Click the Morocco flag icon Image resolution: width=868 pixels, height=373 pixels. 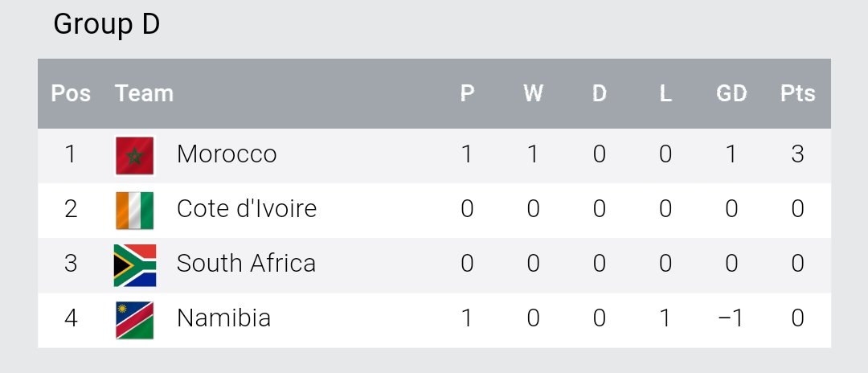[134, 155]
